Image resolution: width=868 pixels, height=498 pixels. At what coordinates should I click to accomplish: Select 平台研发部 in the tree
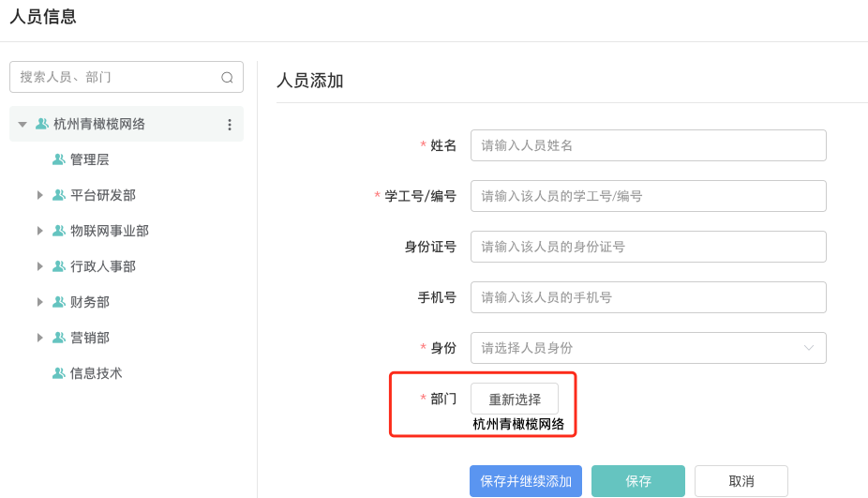click(x=103, y=195)
